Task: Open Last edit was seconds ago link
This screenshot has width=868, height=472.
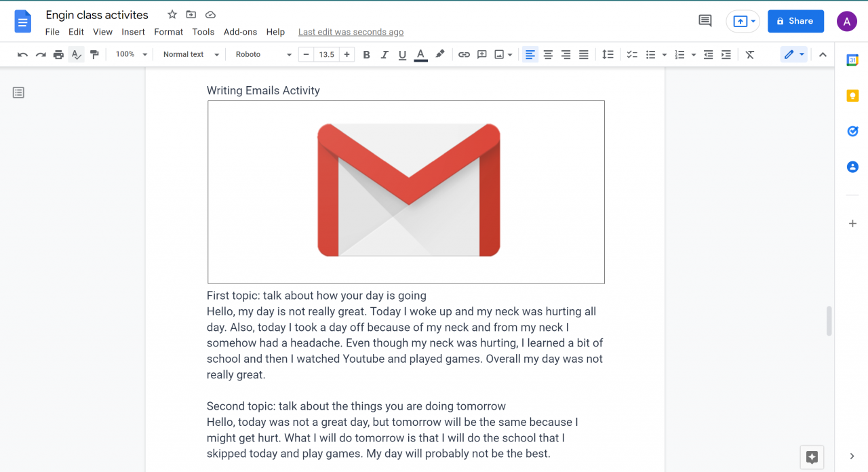Action: click(x=351, y=32)
